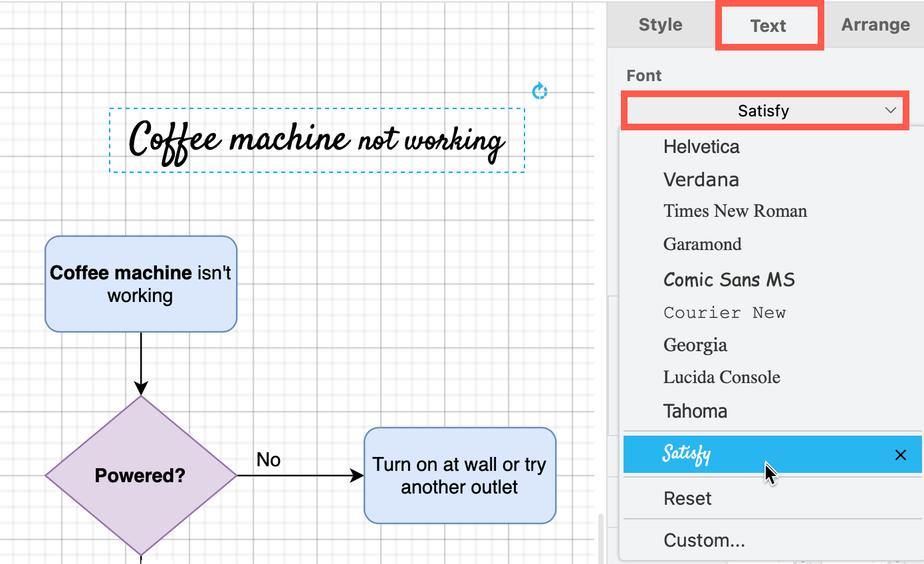
Task: Click Reset to restore the default font
Action: (687, 498)
